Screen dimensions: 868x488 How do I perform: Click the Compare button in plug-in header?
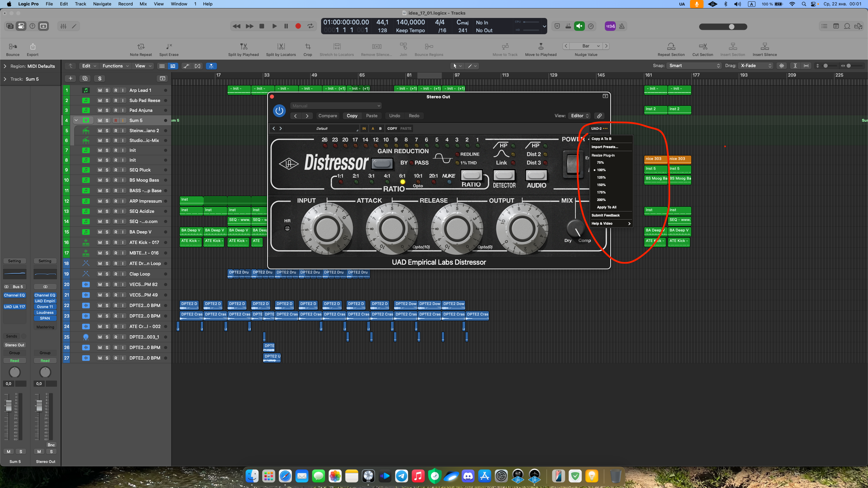pos(328,116)
